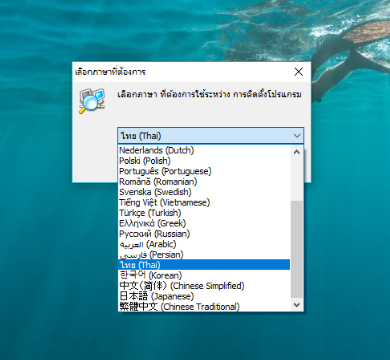Select Tiếng Việt (Vietnamese) option

click(x=204, y=202)
